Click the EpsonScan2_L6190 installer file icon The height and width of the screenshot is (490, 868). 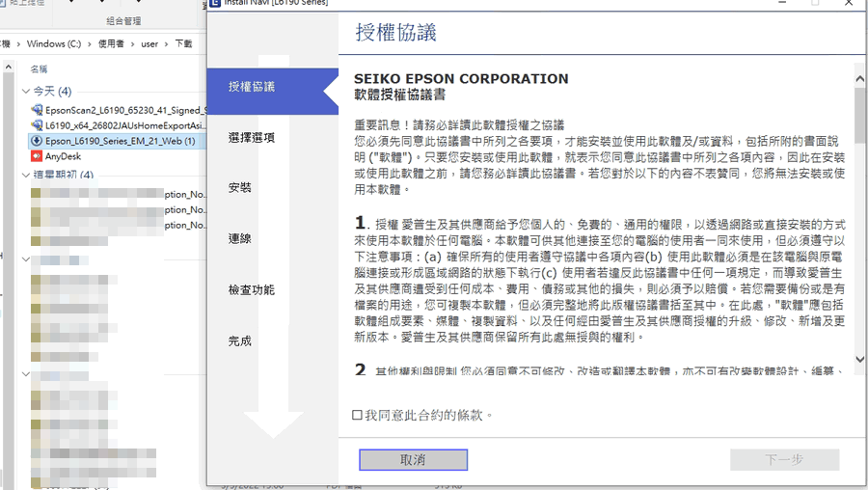(x=37, y=110)
